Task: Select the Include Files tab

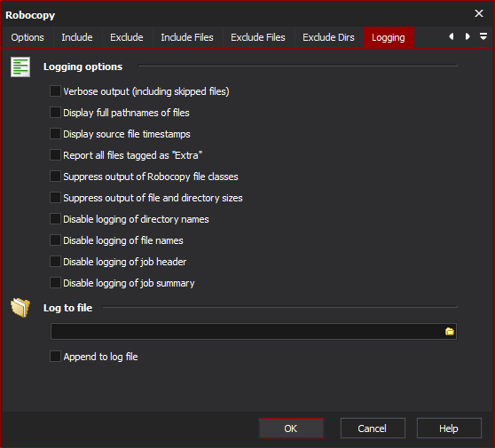Action: pyautogui.click(x=187, y=37)
